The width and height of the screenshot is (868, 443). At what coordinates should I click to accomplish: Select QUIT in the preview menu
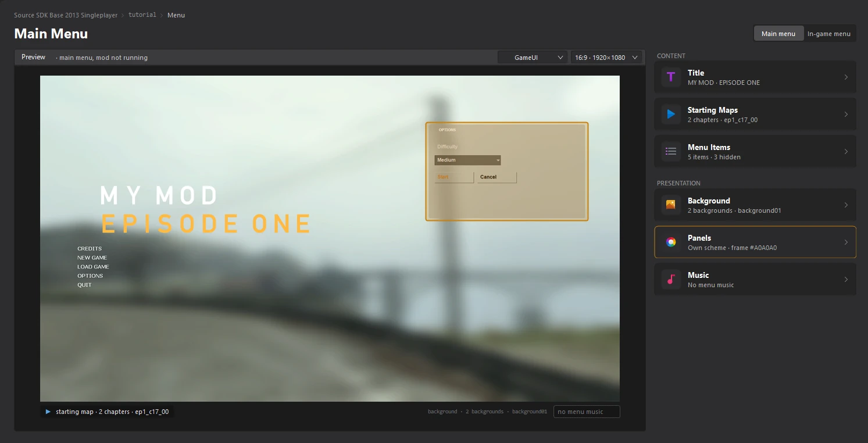click(x=84, y=285)
